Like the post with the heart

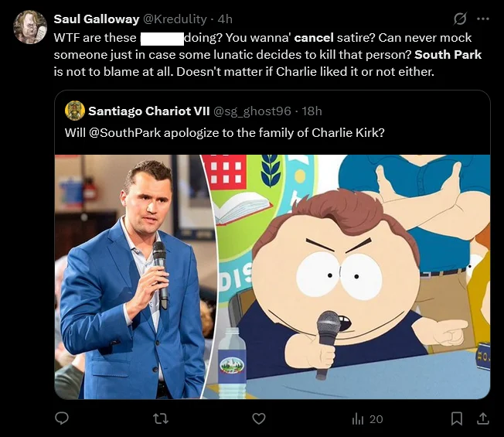pyautogui.click(x=259, y=418)
